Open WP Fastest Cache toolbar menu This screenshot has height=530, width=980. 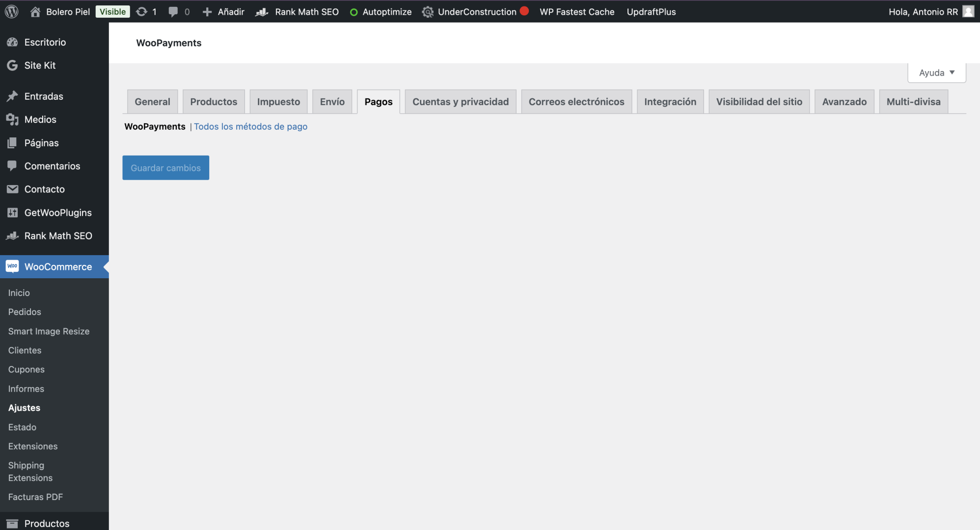pyautogui.click(x=577, y=12)
